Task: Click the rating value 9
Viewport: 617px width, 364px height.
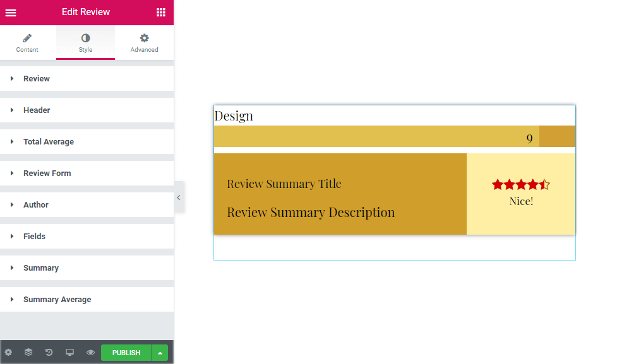Action: click(x=530, y=138)
